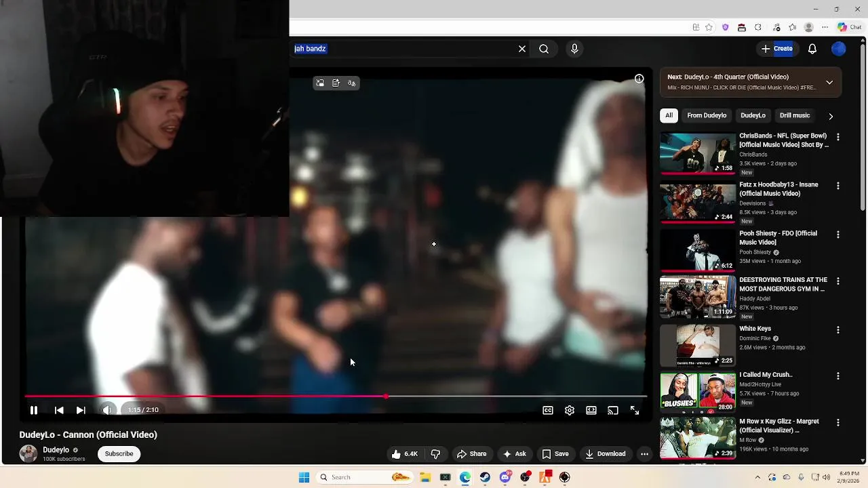
Task: Cast video to a device
Action: tap(613, 410)
